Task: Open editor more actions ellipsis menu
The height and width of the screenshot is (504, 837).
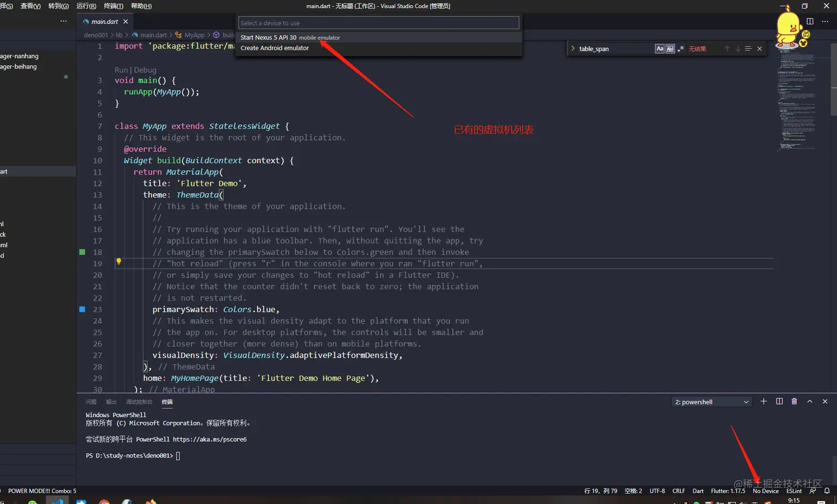Action: (825, 21)
